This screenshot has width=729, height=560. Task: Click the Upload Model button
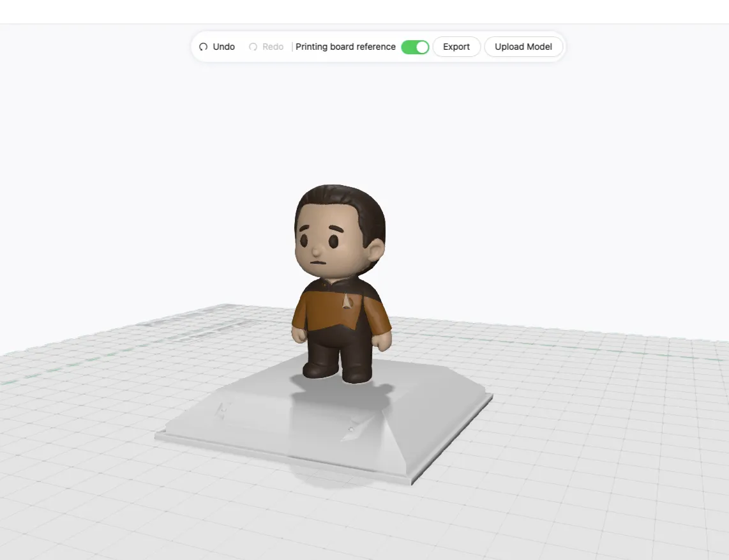(x=523, y=47)
